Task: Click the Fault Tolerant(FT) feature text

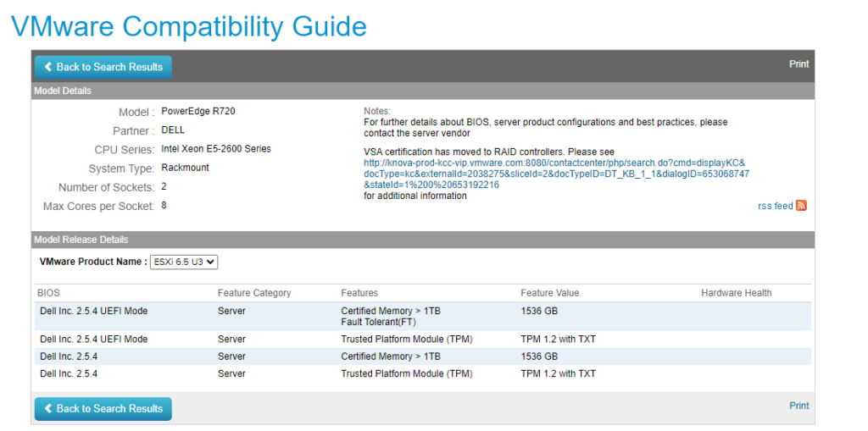Action: click(378, 322)
